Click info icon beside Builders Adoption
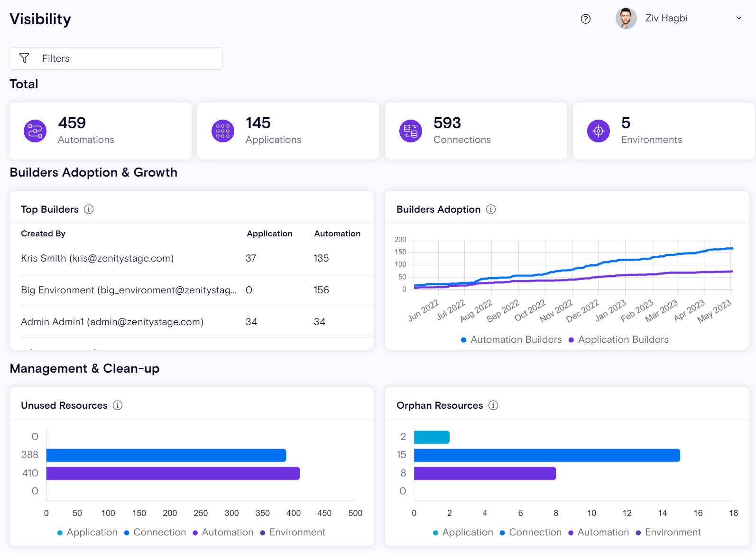 [x=491, y=209]
